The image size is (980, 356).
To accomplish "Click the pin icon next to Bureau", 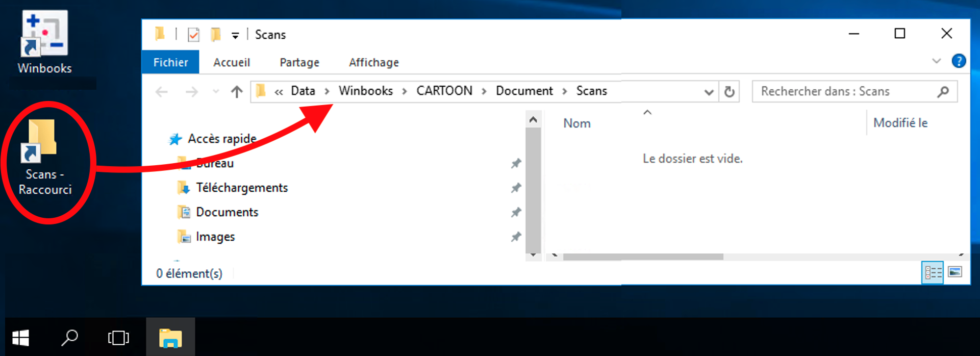I will [x=516, y=163].
